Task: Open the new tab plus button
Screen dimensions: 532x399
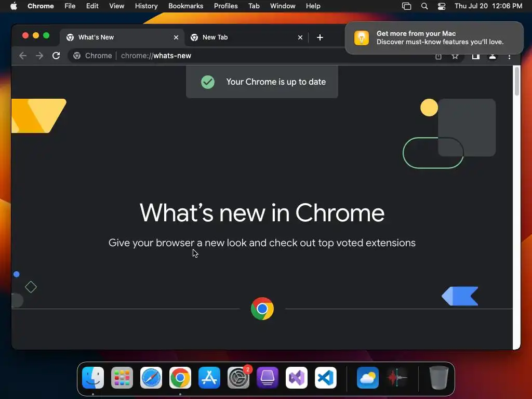Action: [320, 37]
